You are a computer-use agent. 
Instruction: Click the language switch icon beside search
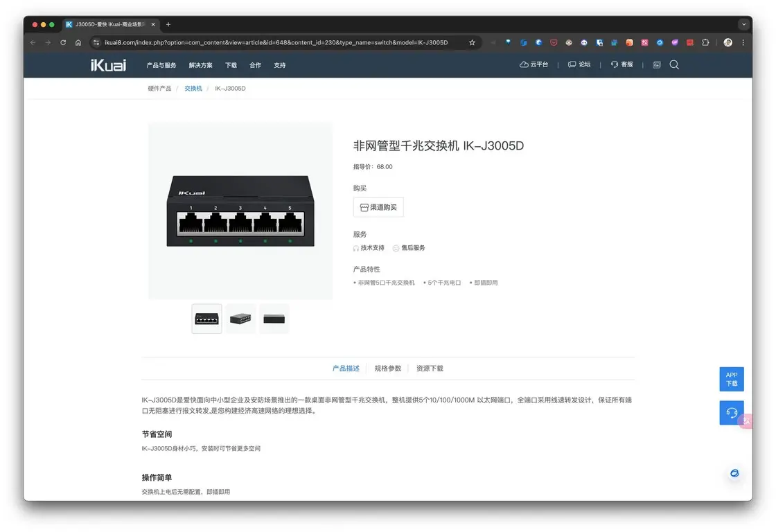[657, 65]
